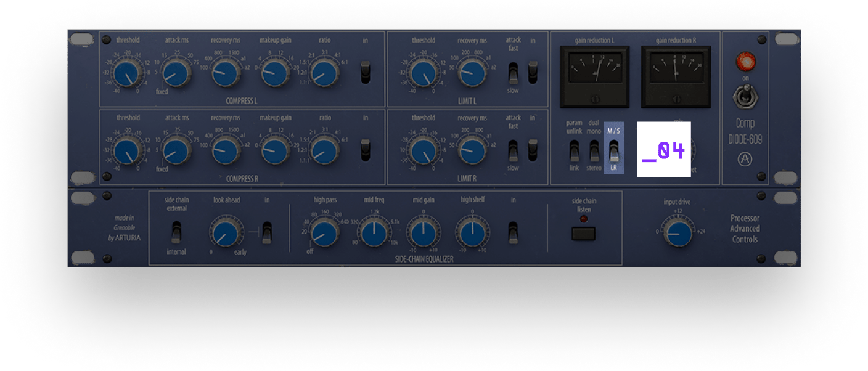Flip the dual mono/stereo switch
Viewport: 868px width, 371px height.
[x=594, y=150]
